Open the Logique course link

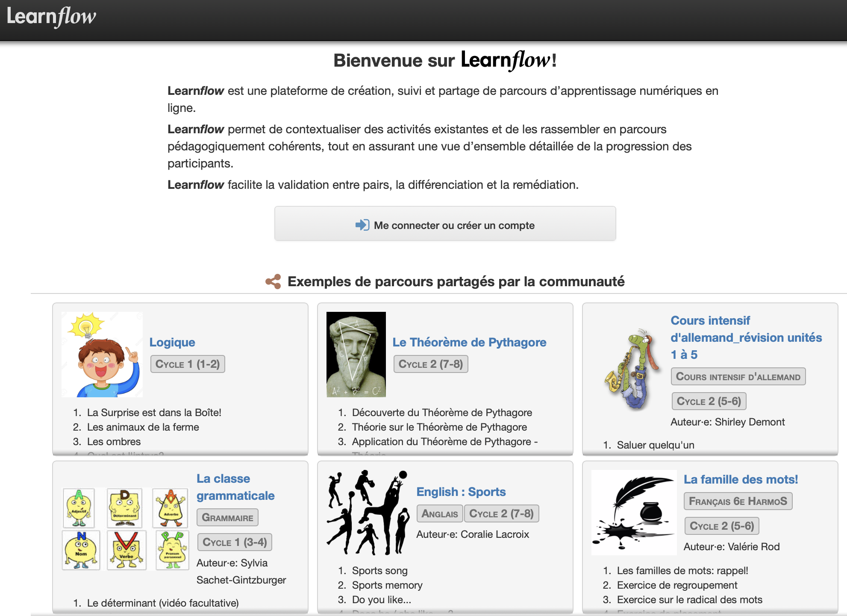172,342
